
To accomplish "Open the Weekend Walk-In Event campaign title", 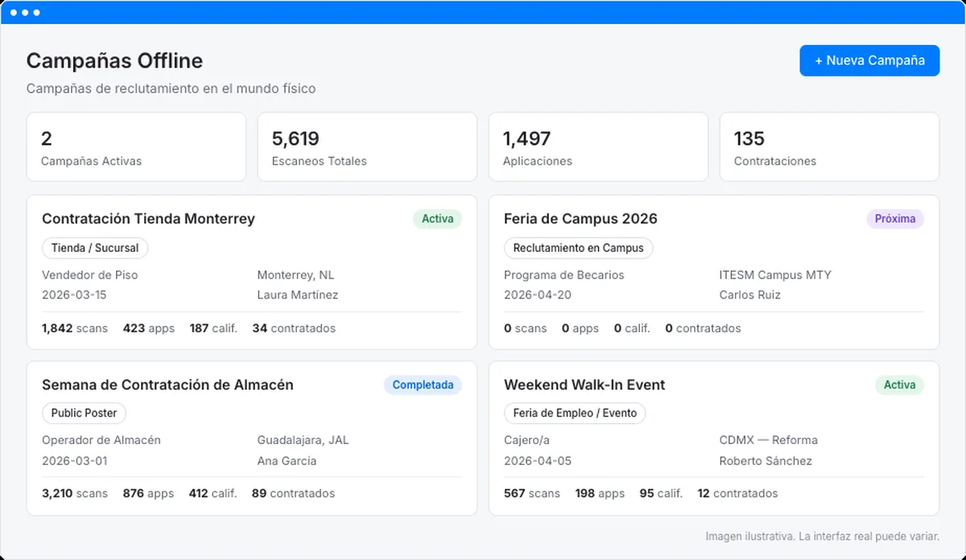I will click(584, 385).
